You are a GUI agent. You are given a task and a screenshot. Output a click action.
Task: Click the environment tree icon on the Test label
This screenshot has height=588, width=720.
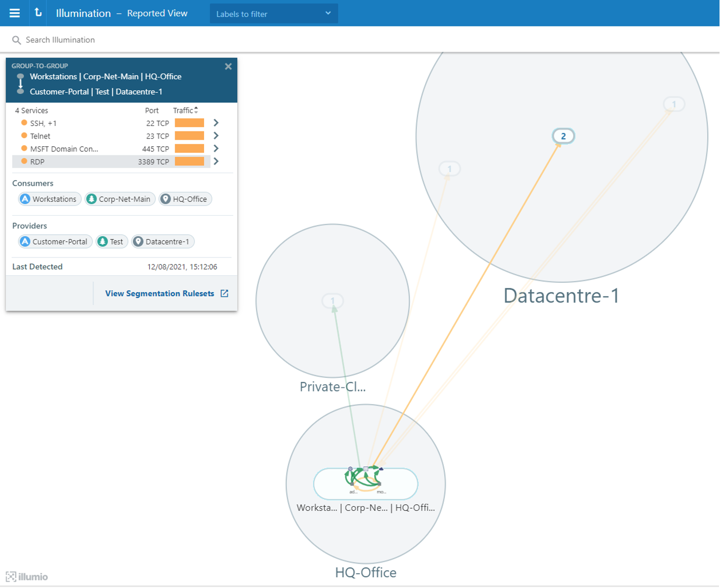[103, 242]
